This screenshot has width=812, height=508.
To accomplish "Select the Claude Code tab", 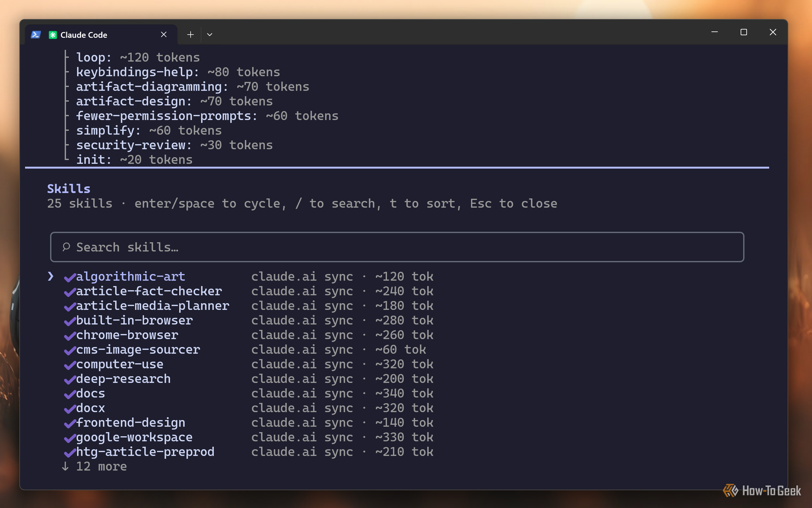I will [x=101, y=35].
